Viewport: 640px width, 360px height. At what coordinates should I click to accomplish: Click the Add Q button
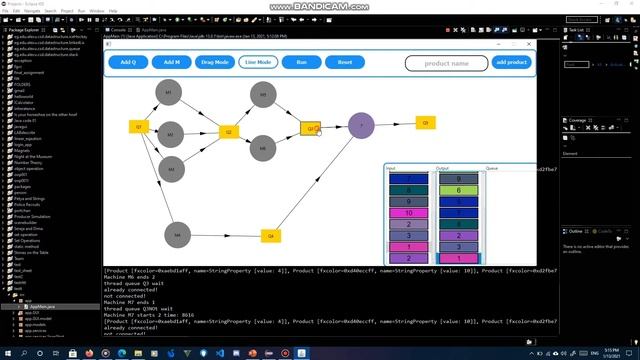tap(128, 62)
